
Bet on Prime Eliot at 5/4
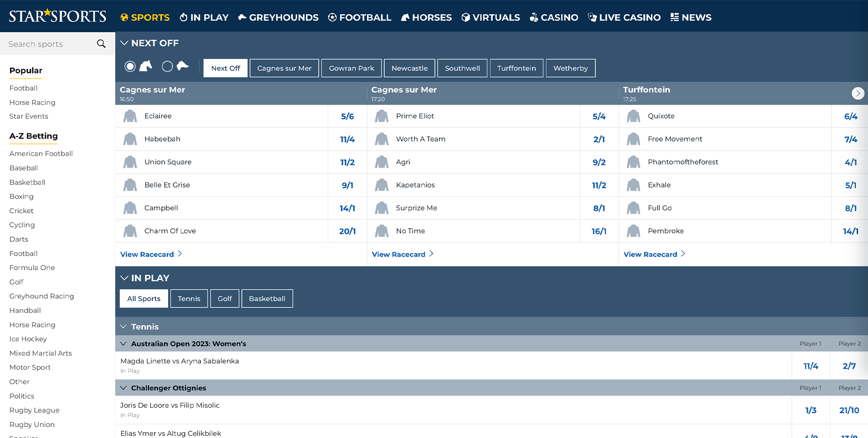point(599,116)
